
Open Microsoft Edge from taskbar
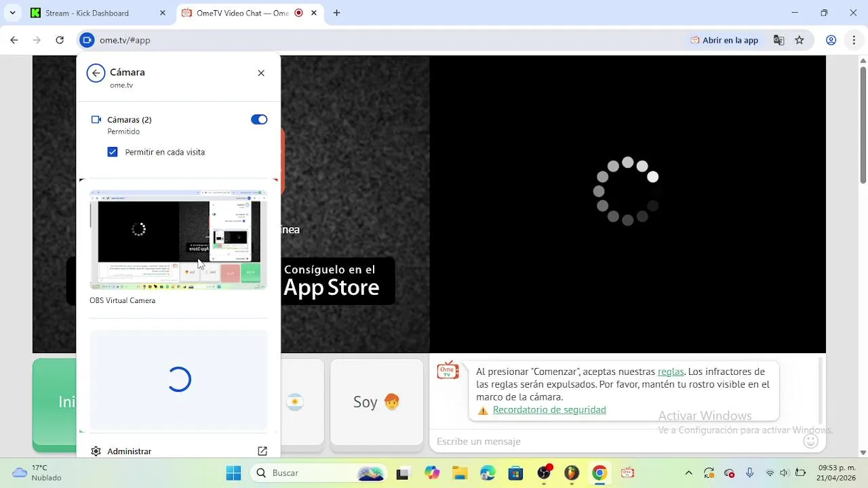(x=488, y=473)
